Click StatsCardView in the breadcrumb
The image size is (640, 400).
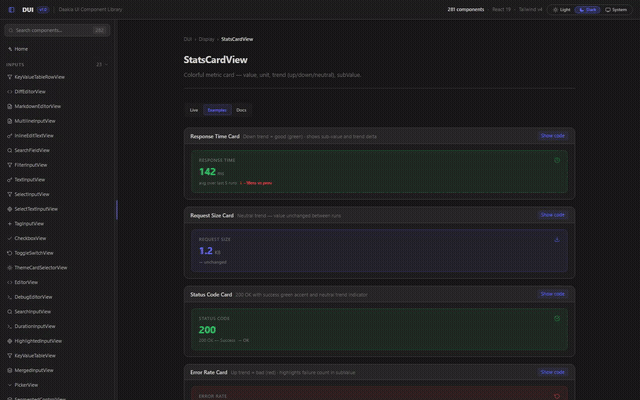[x=237, y=39]
